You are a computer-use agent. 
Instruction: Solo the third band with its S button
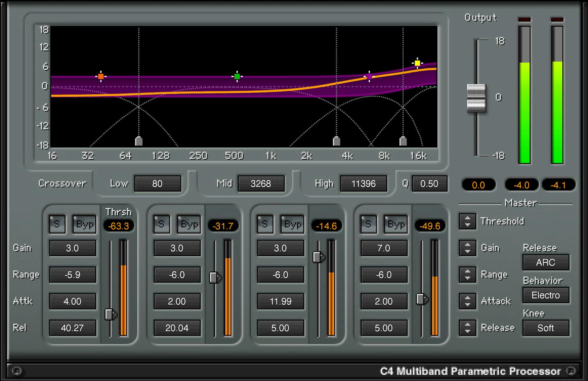(x=265, y=224)
